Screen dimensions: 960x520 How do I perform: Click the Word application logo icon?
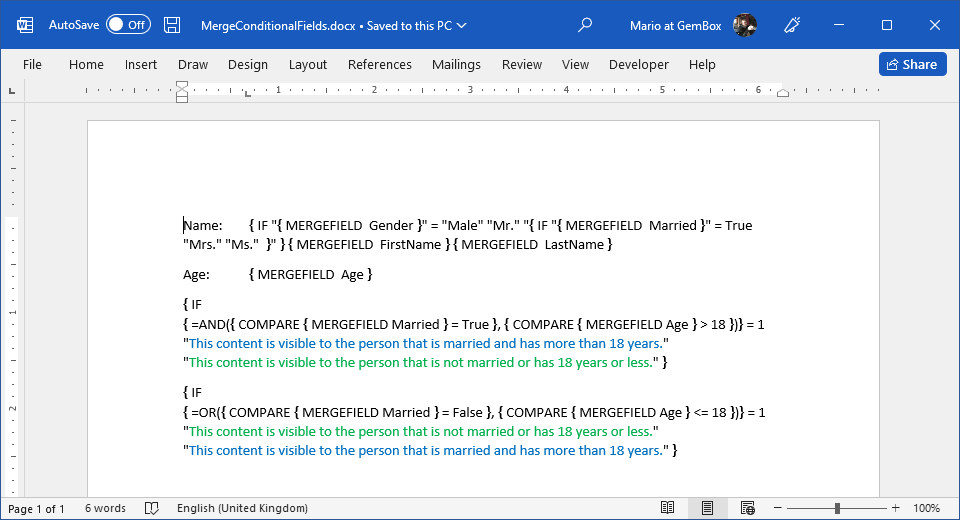coord(24,25)
